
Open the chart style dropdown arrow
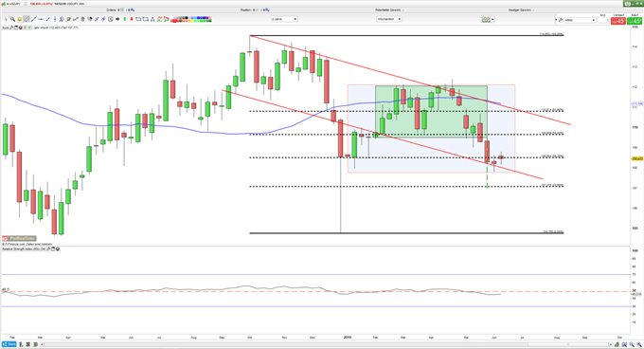[x=492, y=19]
